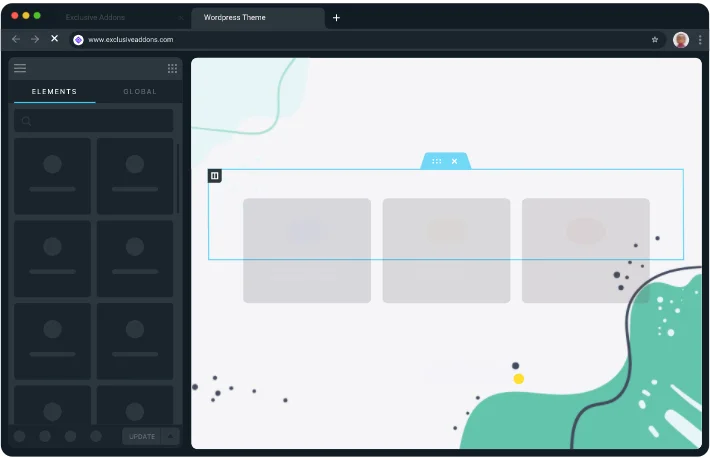Click the UPDATE button
This screenshot has height=458, width=710.
coord(142,436)
